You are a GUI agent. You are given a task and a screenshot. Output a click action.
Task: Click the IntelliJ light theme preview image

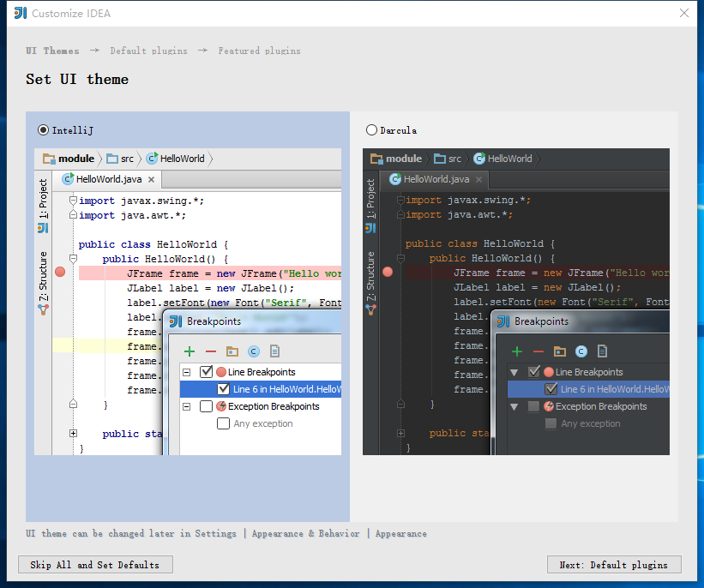(x=188, y=302)
